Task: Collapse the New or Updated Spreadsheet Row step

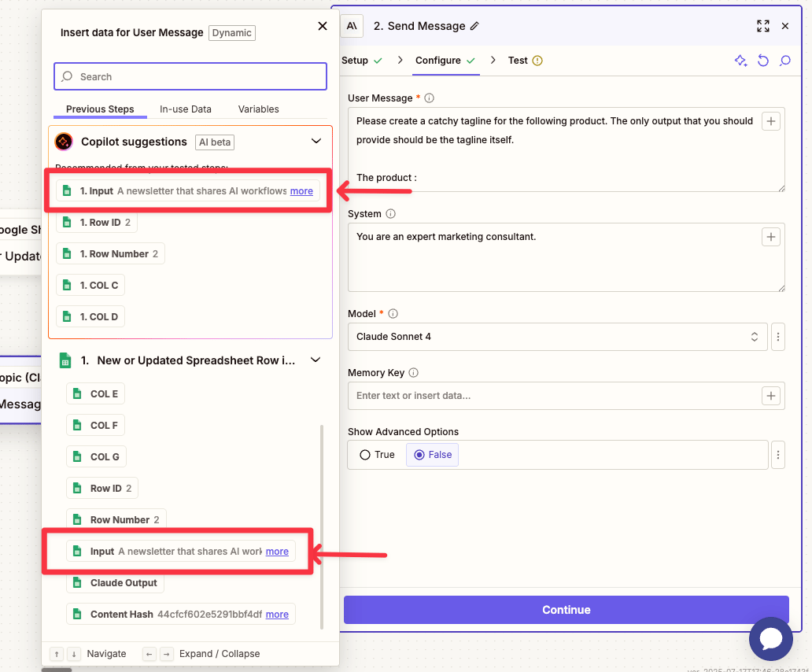Action: (x=316, y=360)
